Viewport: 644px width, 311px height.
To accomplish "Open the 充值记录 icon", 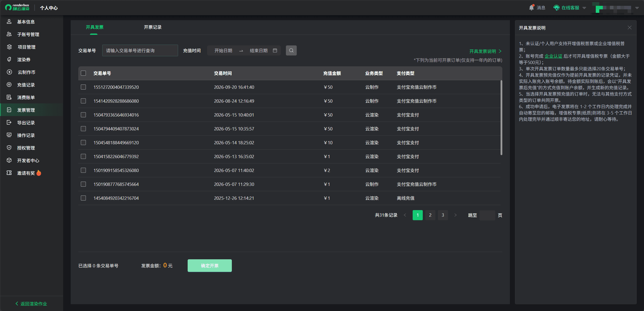I will [x=9, y=85].
